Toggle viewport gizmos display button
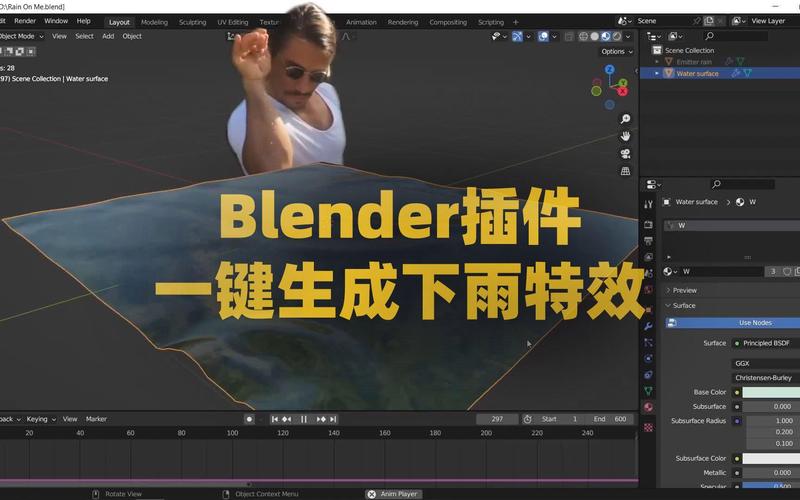 click(x=517, y=36)
